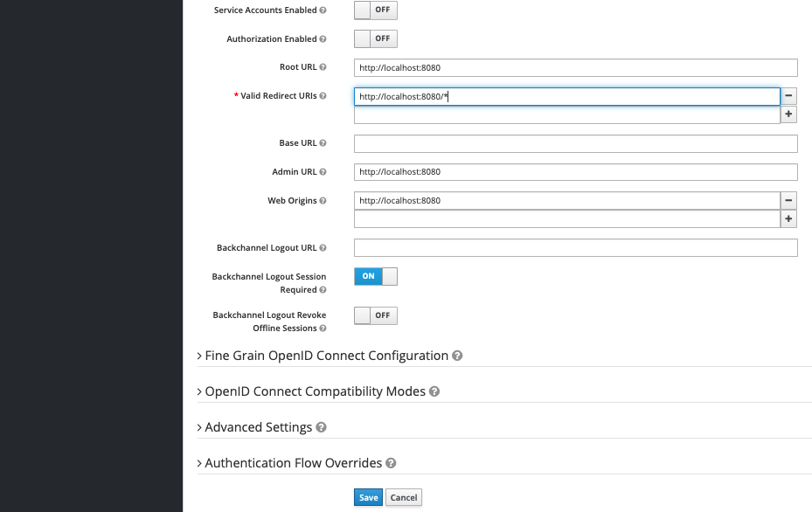Open the Advanced Settings section
Viewport: 812px width, 512px height.
point(258,427)
